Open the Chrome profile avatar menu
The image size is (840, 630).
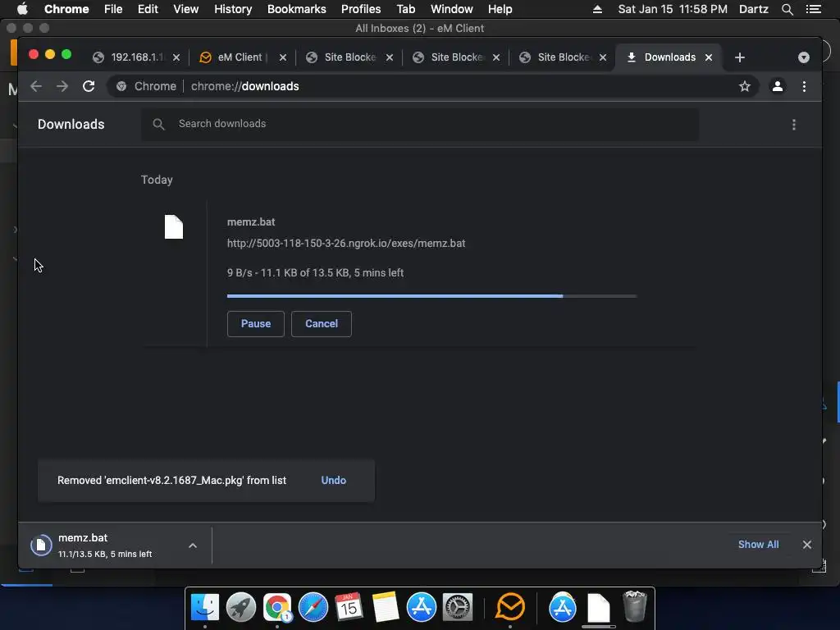click(778, 86)
